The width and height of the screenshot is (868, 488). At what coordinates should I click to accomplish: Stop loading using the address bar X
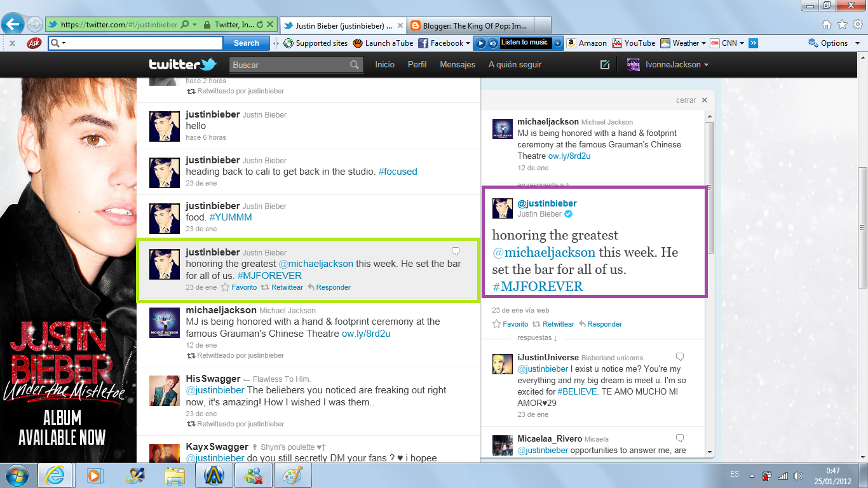coord(270,25)
